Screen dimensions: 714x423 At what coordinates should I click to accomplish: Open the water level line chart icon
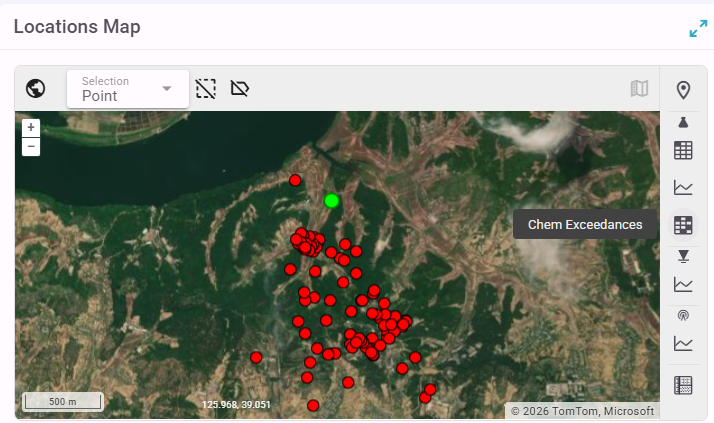[x=683, y=285]
